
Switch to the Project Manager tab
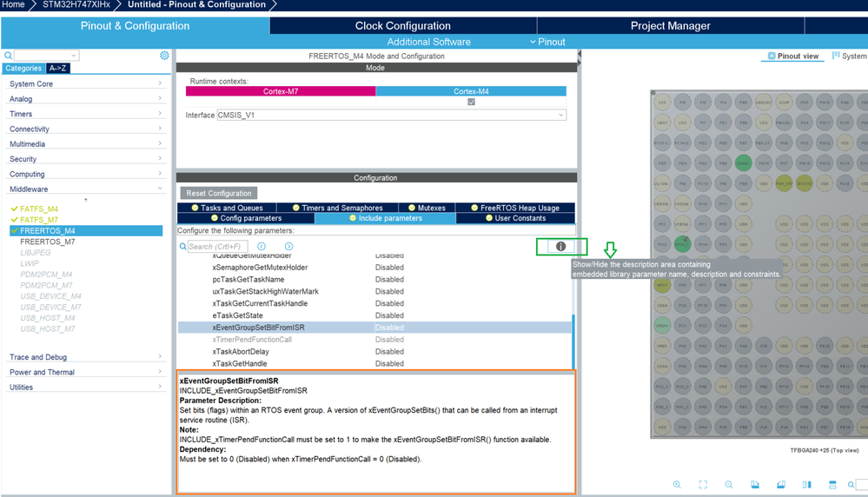coord(671,25)
